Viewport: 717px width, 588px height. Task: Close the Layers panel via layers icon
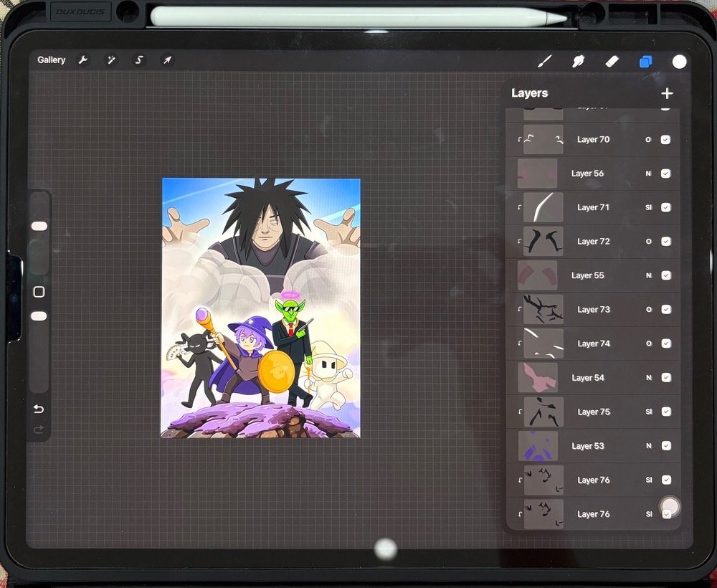pyautogui.click(x=646, y=61)
